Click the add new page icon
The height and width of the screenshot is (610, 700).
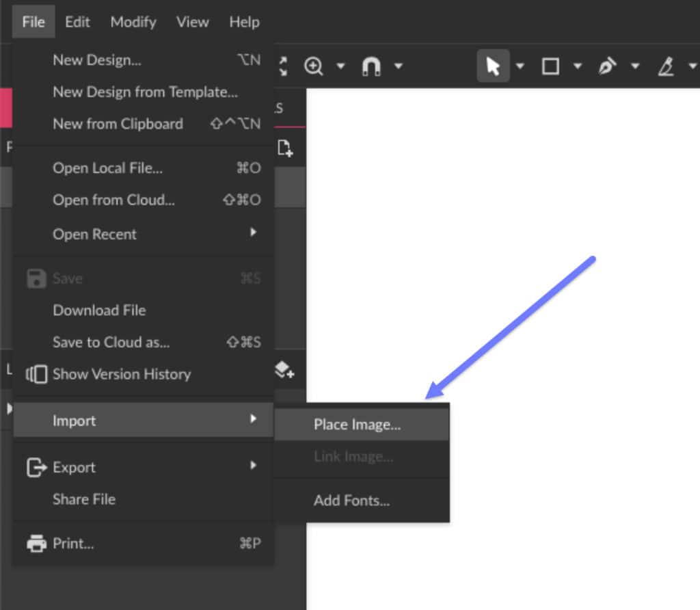point(285,148)
